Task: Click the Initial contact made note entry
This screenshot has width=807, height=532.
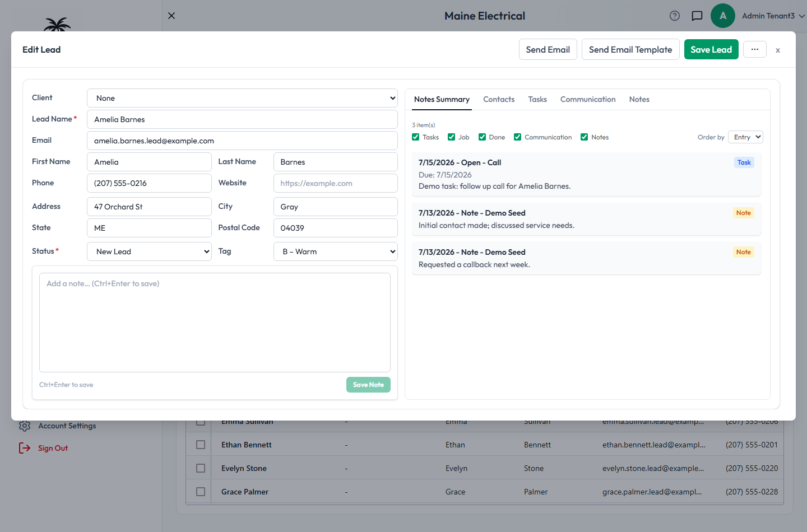Action: point(586,219)
